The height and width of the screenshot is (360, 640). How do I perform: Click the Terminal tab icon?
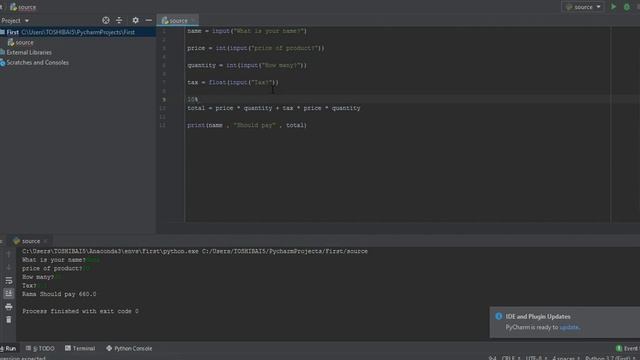coord(68,349)
